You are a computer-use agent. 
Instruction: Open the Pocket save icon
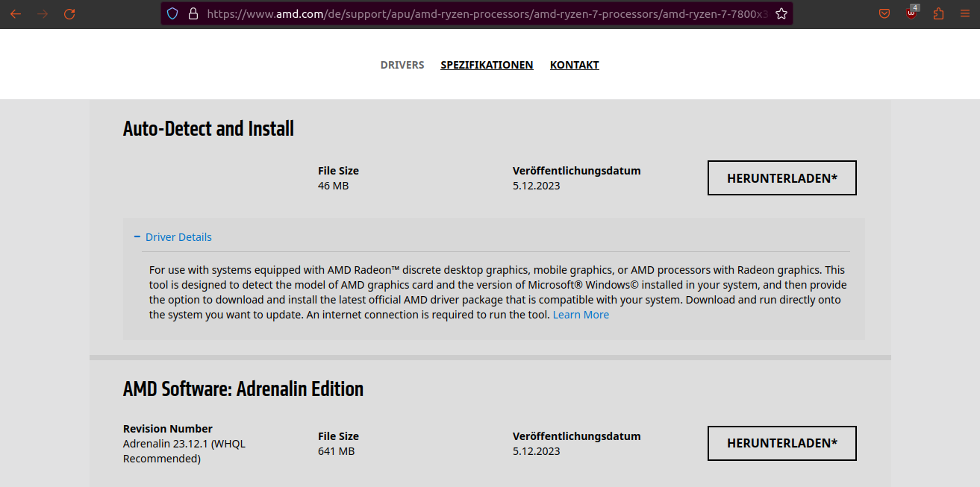pyautogui.click(x=884, y=13)
